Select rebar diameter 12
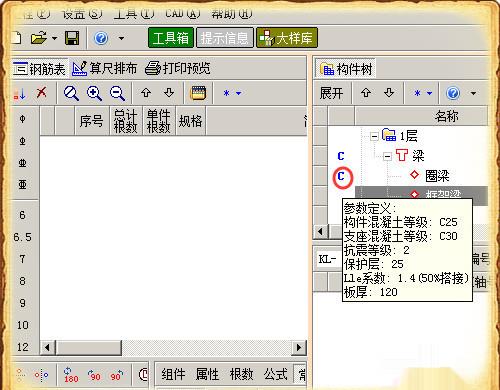This screenshot has height=390, width=500. (22, 347)
